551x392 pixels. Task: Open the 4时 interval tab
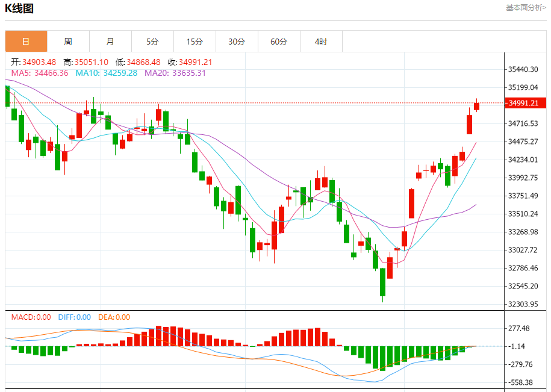[321, 42]
